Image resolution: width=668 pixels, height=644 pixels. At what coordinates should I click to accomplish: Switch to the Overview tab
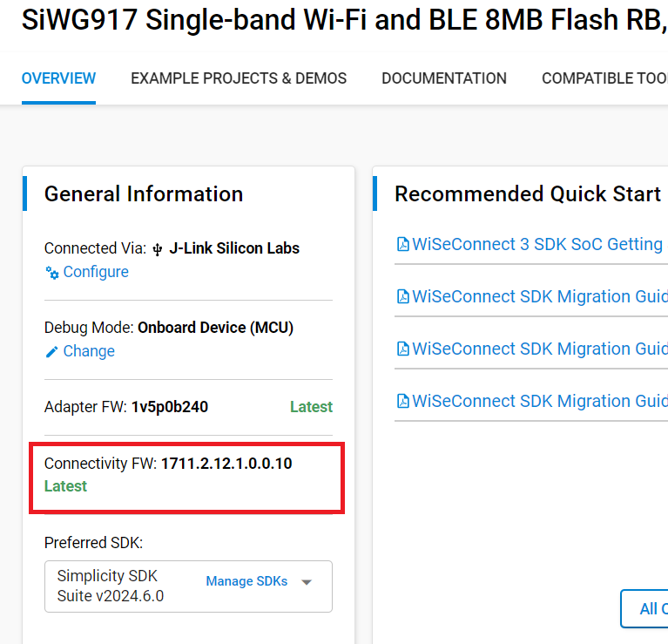pyautogui.click(x=58, y=78)
